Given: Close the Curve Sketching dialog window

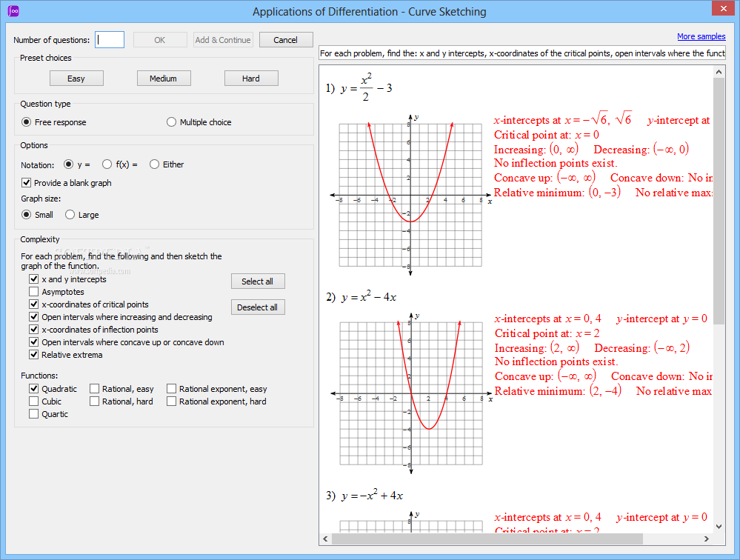Looking at the screenshot, I should (x=724, y=8).
